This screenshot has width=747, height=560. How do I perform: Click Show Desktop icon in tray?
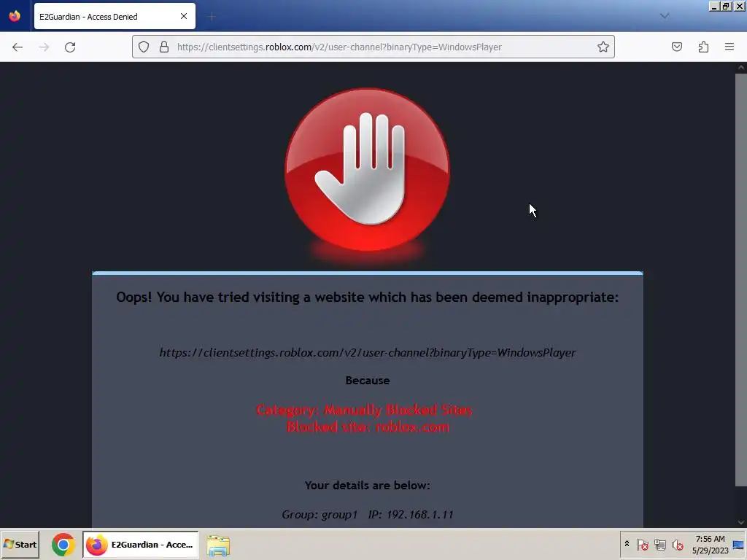(x=738, y=545)
